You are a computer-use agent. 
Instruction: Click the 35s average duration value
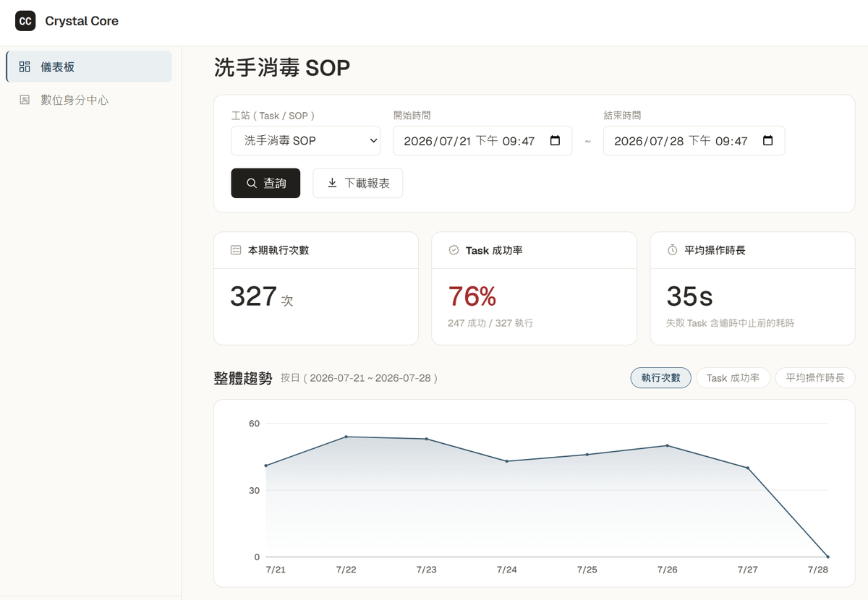(x=690, y=296)
